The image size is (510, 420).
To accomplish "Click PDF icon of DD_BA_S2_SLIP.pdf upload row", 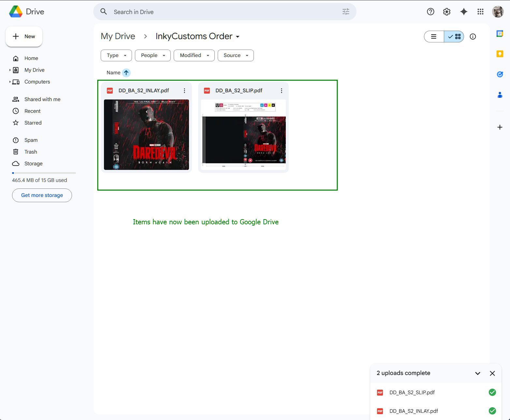I will pyautogui.click(x=380, y=393).
